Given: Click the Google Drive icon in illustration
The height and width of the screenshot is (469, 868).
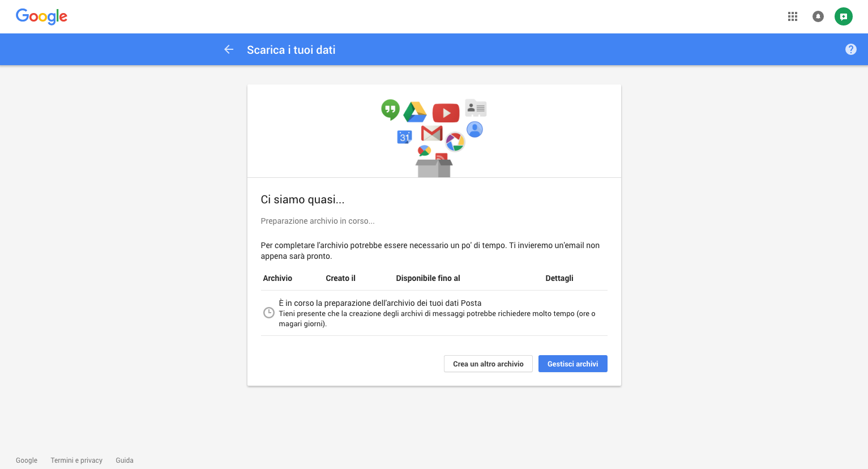Looking at the screenshot, I should coord(415,112).
